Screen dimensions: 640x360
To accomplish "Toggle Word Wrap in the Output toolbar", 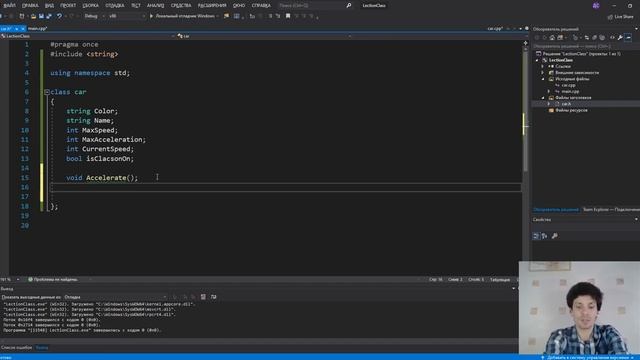I will point(213,297).
